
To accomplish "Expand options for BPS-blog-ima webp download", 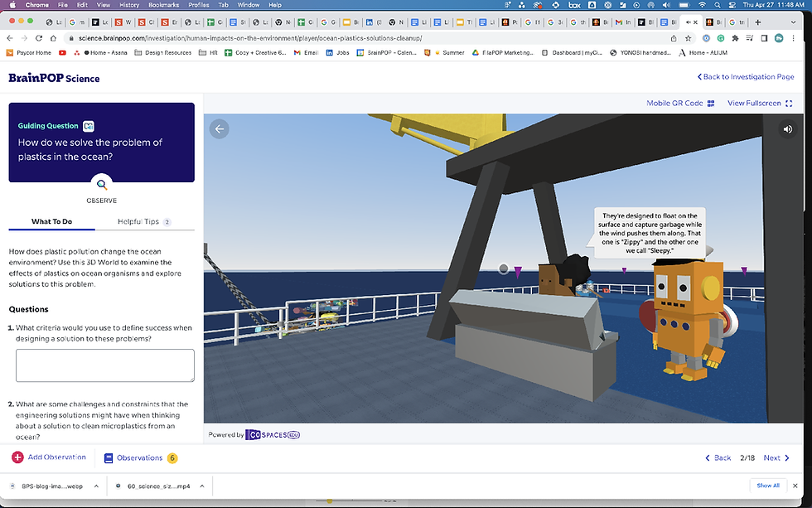I will pos(96,486).
